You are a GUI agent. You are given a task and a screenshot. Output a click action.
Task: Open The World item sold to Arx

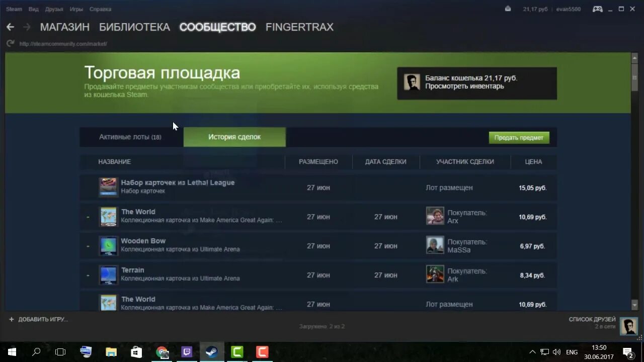click(138, 212)
